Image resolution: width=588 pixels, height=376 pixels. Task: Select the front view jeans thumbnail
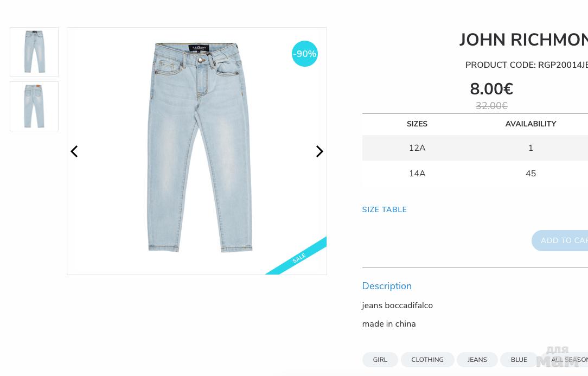34,52
